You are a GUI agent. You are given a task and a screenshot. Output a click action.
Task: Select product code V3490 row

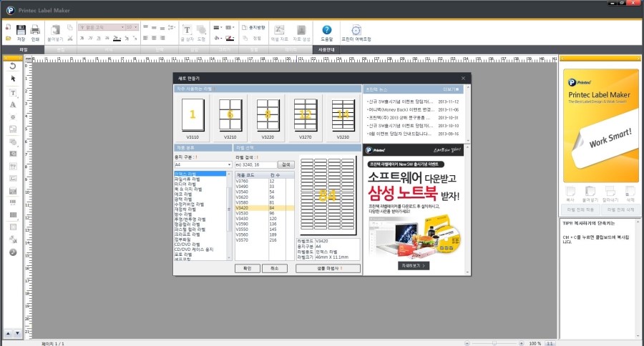pyautogui.click(x=265, y=187)
